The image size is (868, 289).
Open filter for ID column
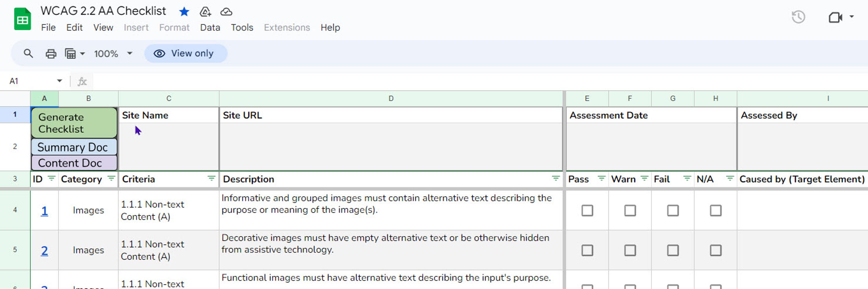pos(51,178)
